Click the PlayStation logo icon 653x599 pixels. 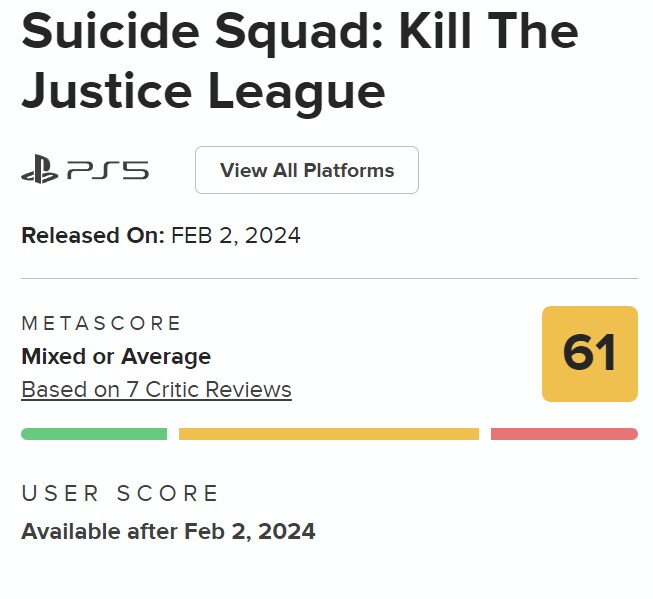click(x=40, y=171)
